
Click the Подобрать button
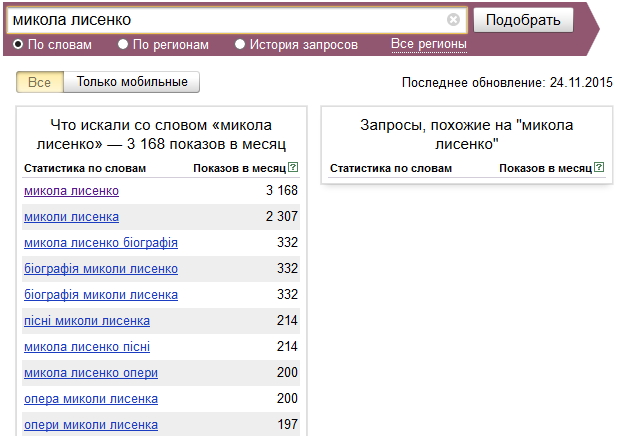[523, 20]
